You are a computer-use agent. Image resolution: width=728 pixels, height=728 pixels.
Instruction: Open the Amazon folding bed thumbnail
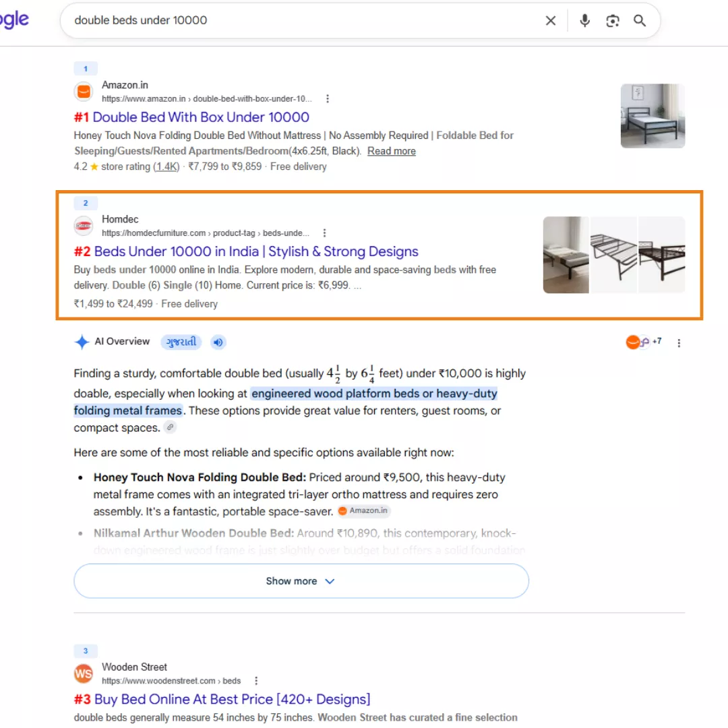coord(653,116)
